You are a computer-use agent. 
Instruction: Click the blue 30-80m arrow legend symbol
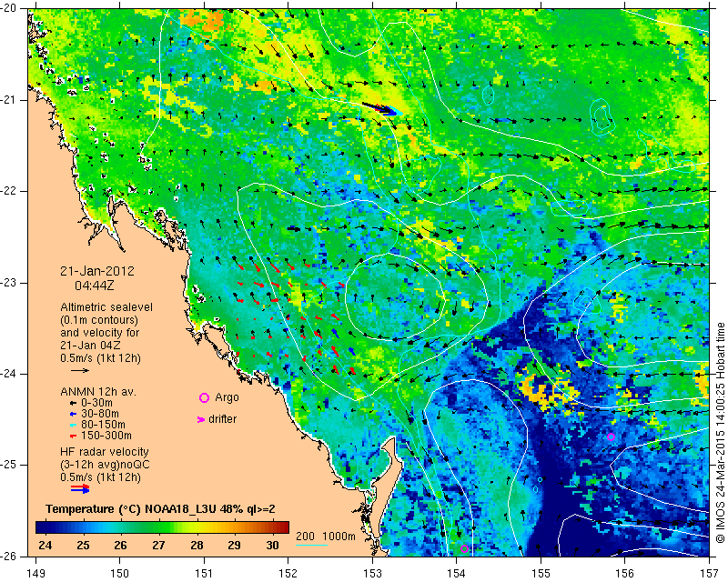[73, 414]
